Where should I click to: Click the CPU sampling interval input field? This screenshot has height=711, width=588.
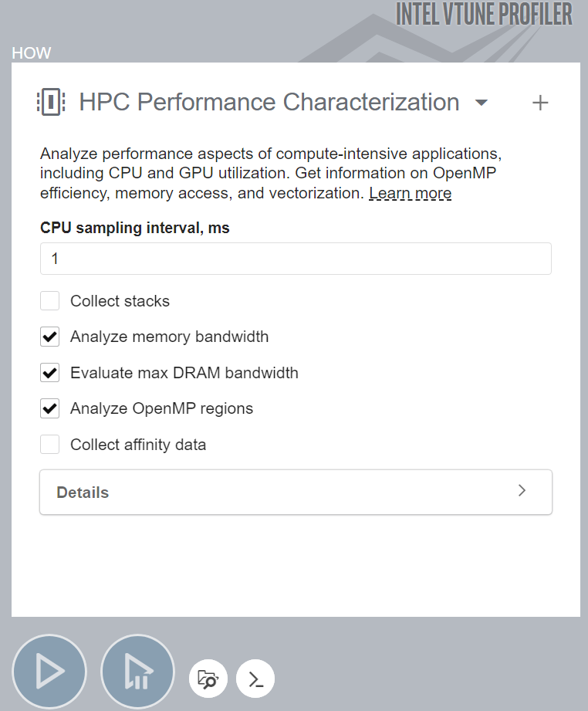[x=296, y=259]
